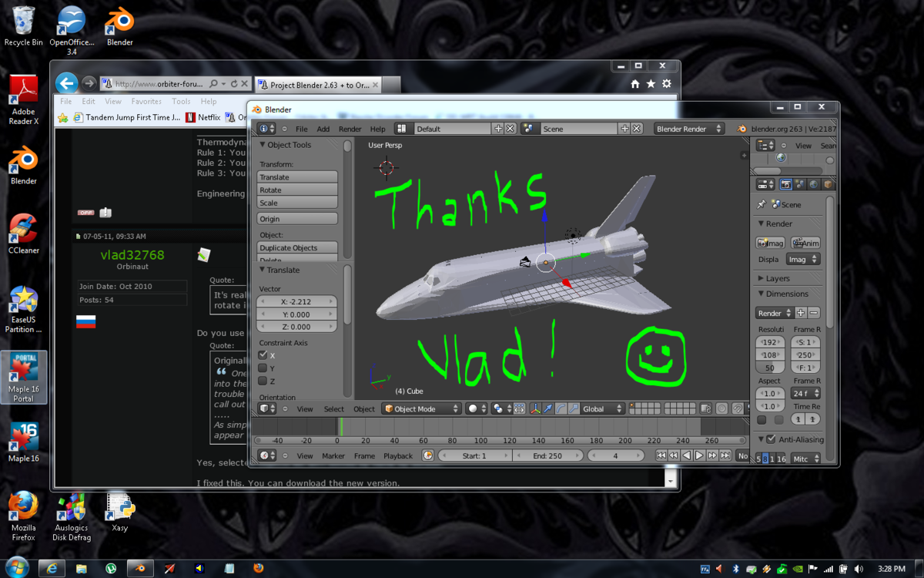Open the browser Home icon
Screen dimensions: 924x578
[635, 83]
